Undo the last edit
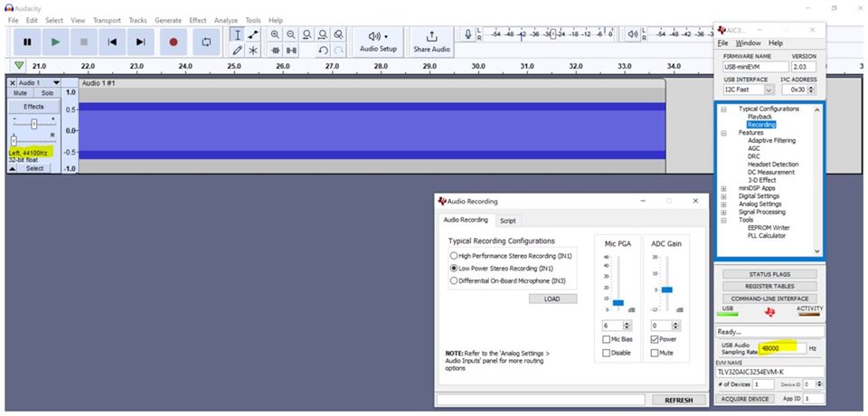Screen dimensions: 868x416 [323, 51]
